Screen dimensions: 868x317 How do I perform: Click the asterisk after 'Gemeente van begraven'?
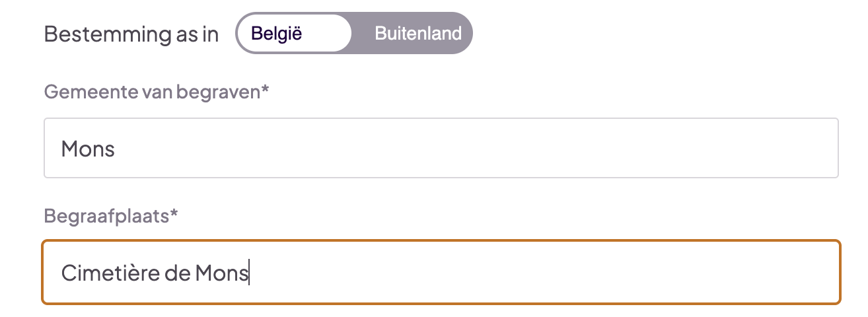266,89
